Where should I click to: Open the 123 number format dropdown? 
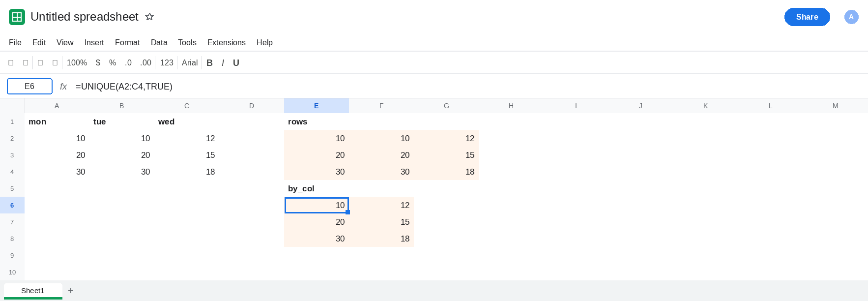[x=167, y=62]
